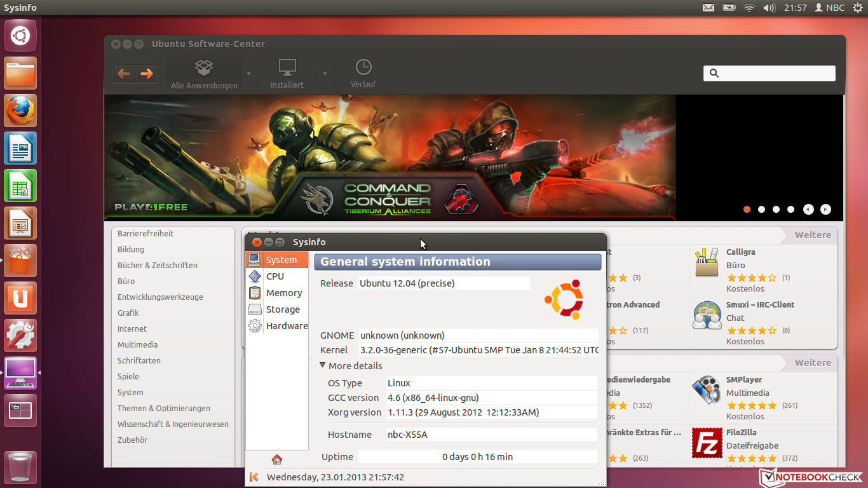Select Hardware section in Sysinfo
The width and height of the screenshot is (868, 488).
pos(277,326)
